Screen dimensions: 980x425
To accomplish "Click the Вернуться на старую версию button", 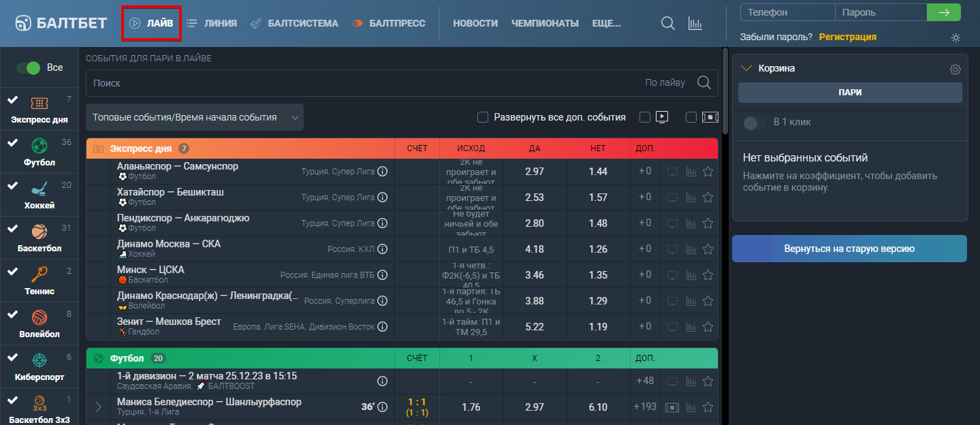I will 849,249.
